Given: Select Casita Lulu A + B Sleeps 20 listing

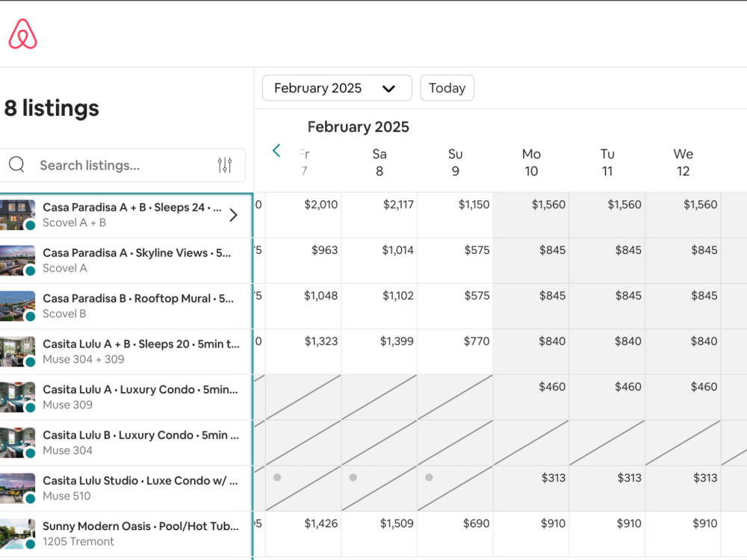Looking at the screenshot, I should click(126, 352).
